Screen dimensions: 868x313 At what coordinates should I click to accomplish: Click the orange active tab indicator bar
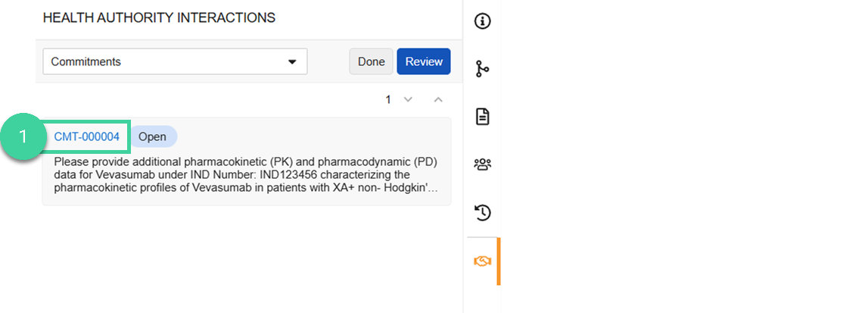point(499,261)
